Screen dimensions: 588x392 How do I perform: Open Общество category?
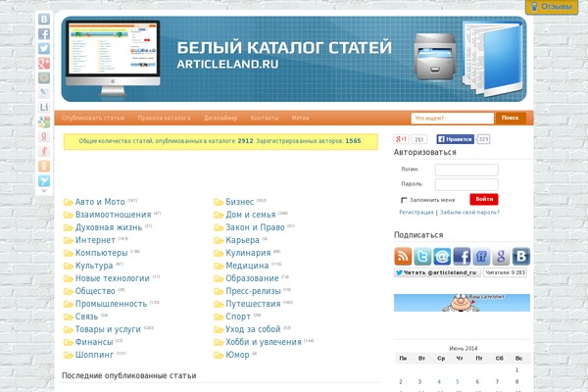pyautogui.click(x=95, y=291)
